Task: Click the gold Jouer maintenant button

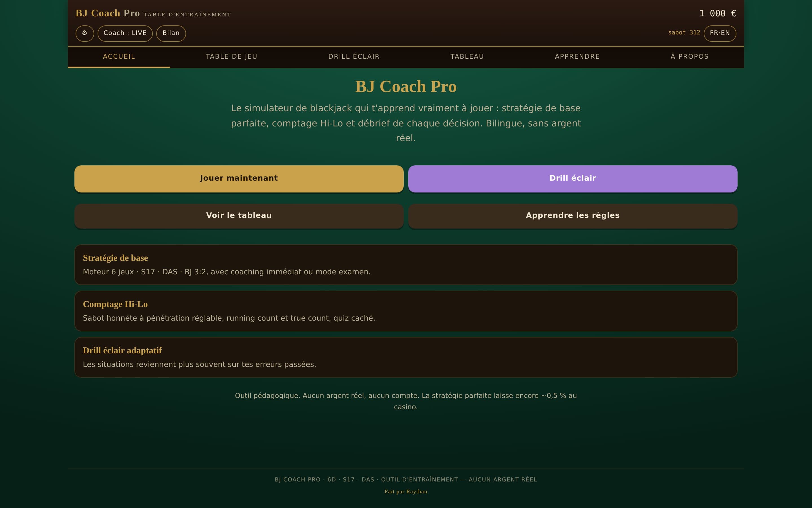Action: pyautogui.click(x=239, y=179)
